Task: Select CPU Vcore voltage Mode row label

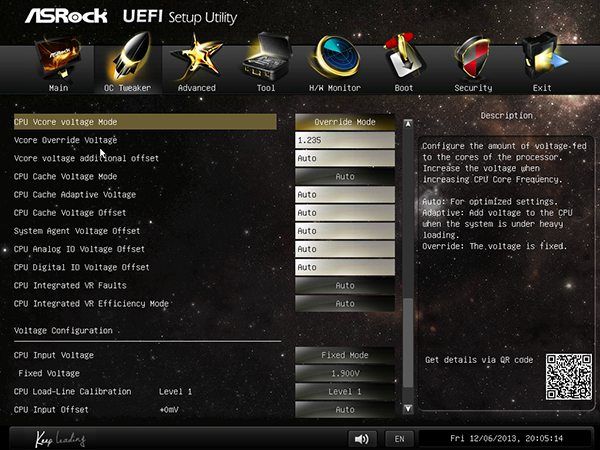Action: [65, 122]
